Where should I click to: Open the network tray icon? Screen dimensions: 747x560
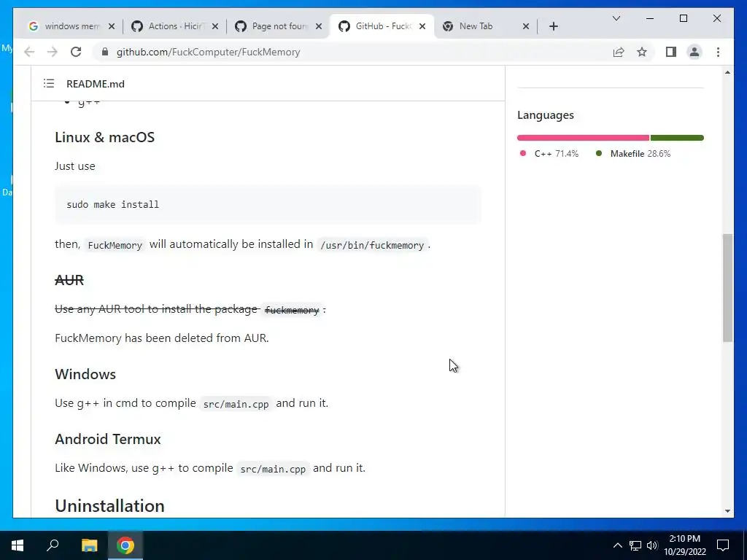[x=635, y=545]
